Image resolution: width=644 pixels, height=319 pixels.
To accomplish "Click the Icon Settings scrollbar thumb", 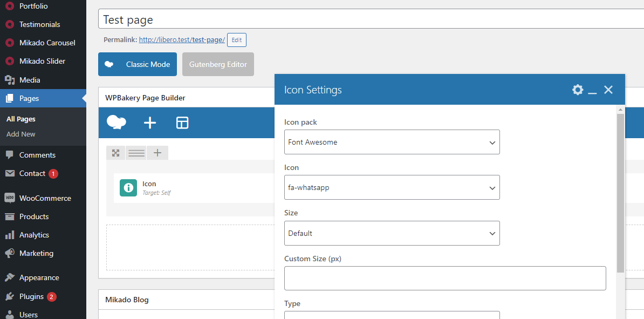I will pyautogui.click(x=620, y=193).
